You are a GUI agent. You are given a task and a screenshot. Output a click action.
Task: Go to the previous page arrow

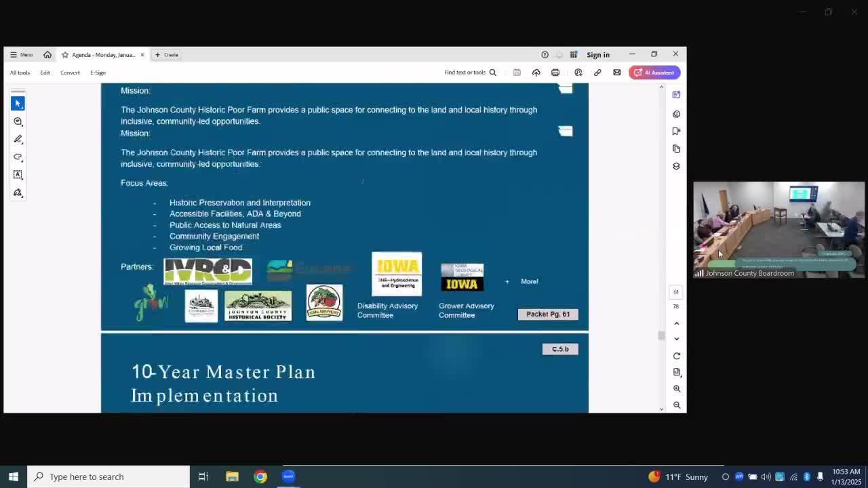(x=676, y=323)
